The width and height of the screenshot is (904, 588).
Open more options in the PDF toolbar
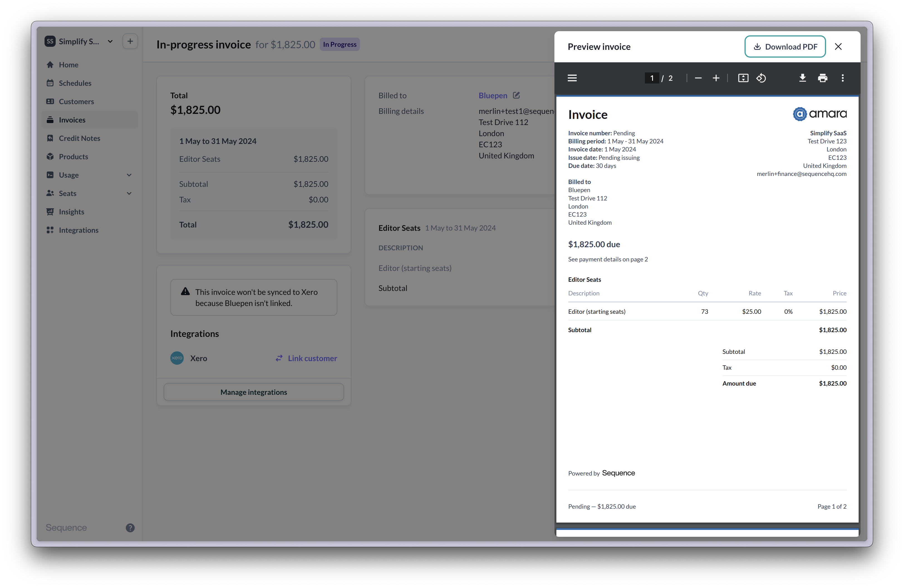click(x=842, y=78)
